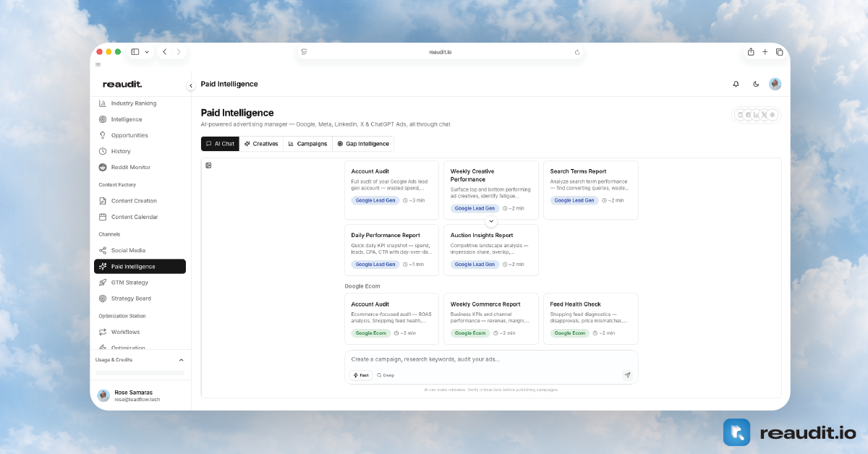Click the browser share icon
This screenshot has width=868, height=454.
click(751, 52)
